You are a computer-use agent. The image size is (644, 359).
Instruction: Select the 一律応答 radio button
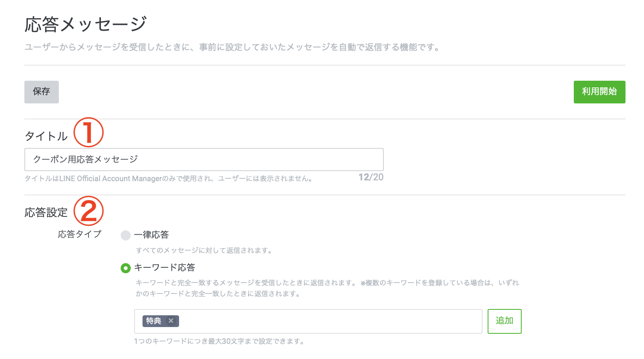coord(125,235)
